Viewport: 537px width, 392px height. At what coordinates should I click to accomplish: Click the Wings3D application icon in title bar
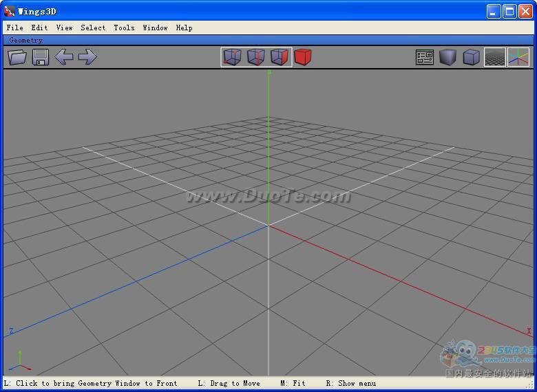(9, 11)
